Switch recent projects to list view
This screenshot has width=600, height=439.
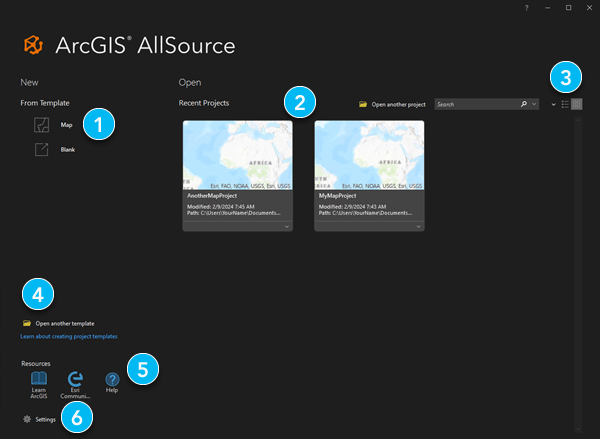pos(565,104)
